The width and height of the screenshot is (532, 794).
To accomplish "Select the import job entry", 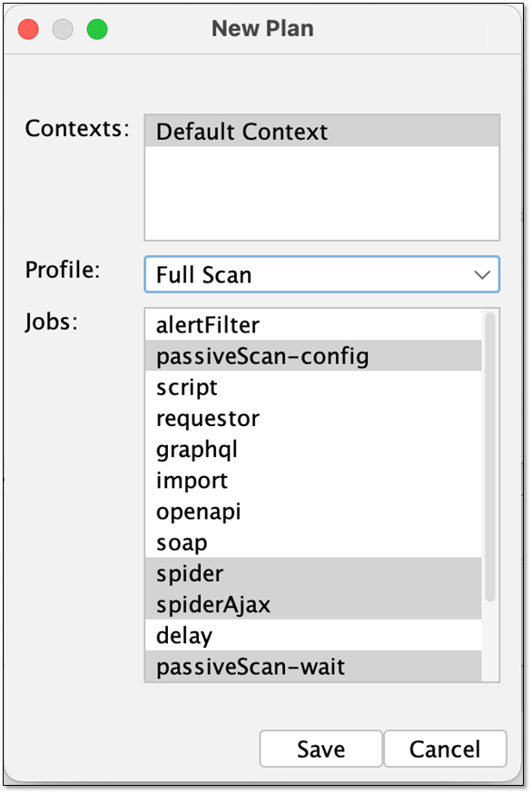I will pyautogui.click(x=313, y=480).
